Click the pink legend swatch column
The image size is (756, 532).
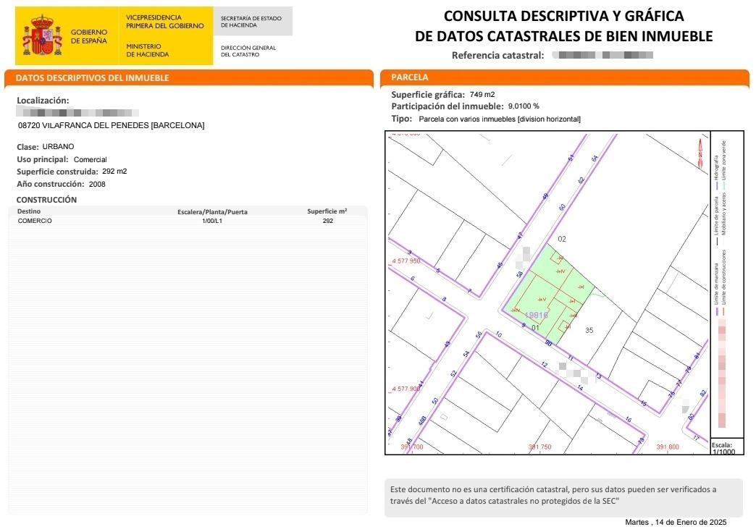click(721, 376)
